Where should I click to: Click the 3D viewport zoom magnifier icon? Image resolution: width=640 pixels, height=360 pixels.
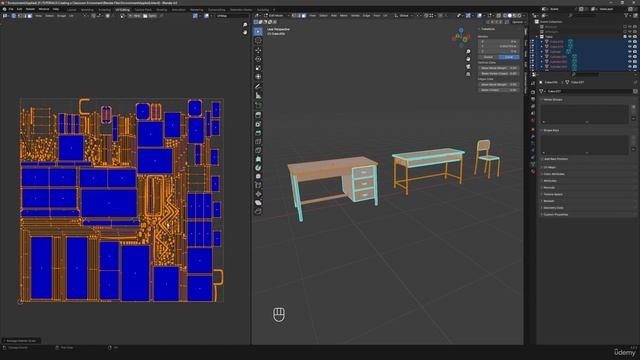point(468,51)
